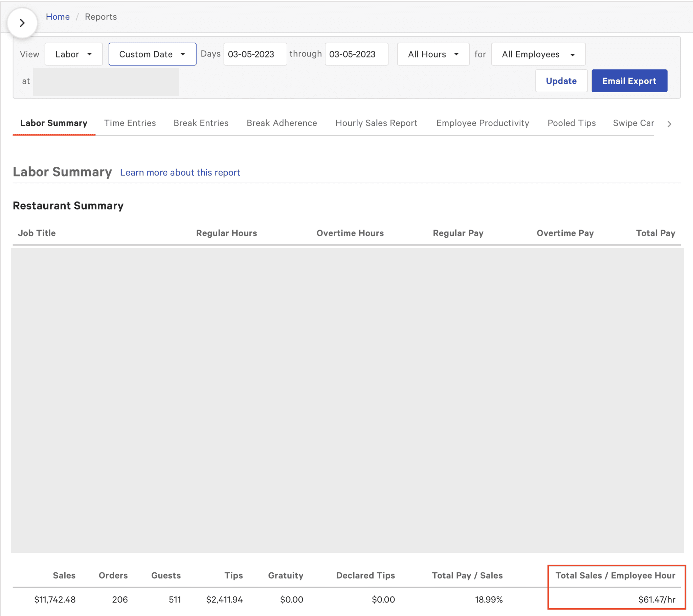Go to the Home breadcrumb link
The width and height of the screenshot is (693, 616).
pyautogui.click(x=58, y=17)
